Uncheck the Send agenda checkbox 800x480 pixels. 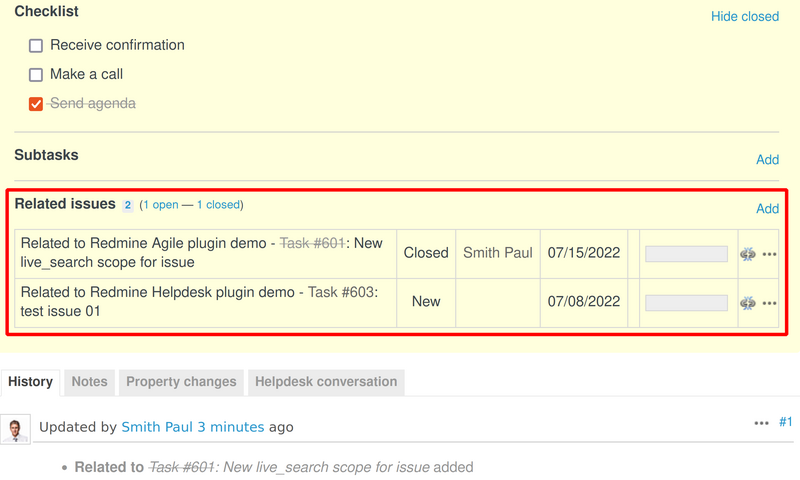point(36,104)
